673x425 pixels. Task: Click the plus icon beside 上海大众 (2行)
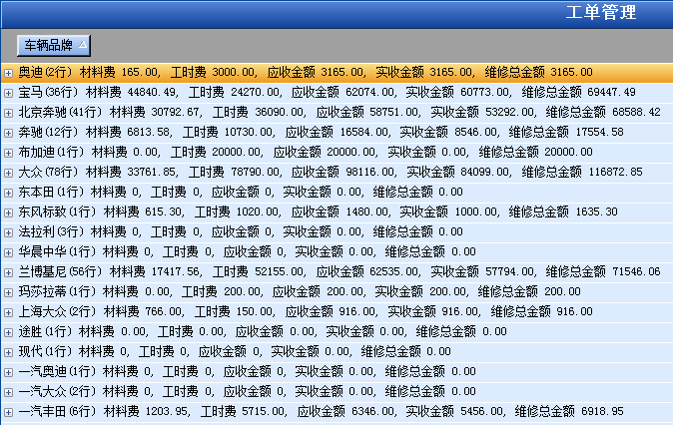click(8, 312)
